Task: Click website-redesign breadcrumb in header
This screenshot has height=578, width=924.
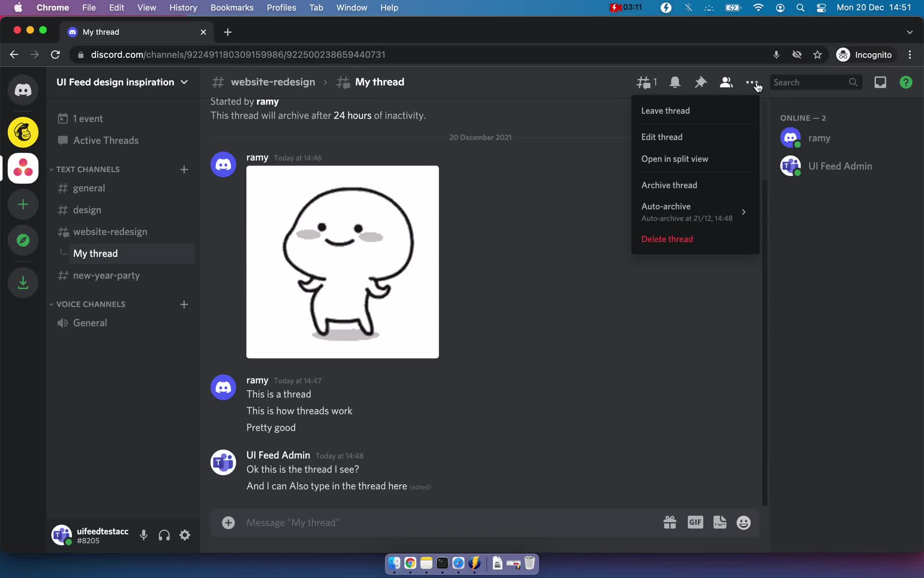Action: click(273, 82)
